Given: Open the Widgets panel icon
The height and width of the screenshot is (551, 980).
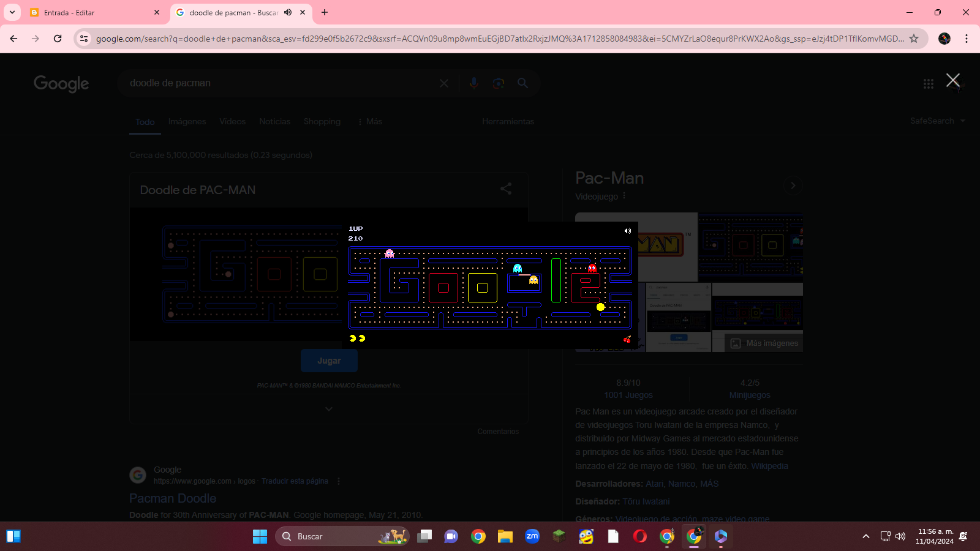Looking at the screenshot, I should (x=13, y=536).
